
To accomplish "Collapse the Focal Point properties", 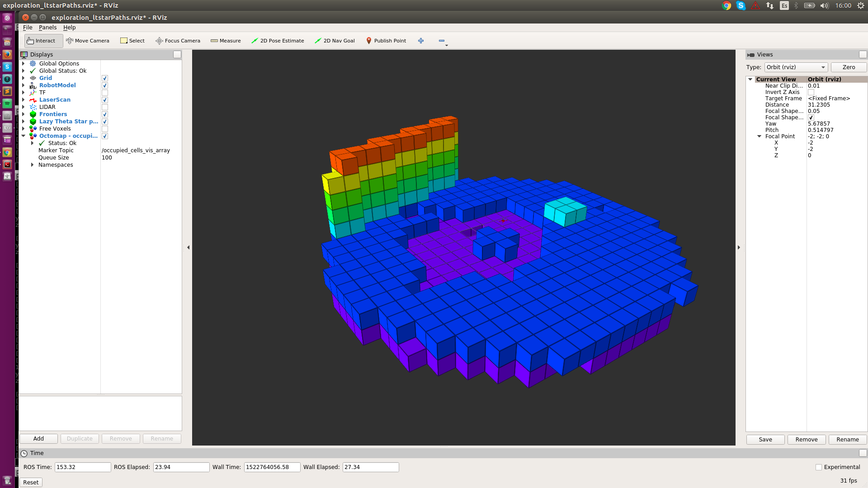I will 759,136.
